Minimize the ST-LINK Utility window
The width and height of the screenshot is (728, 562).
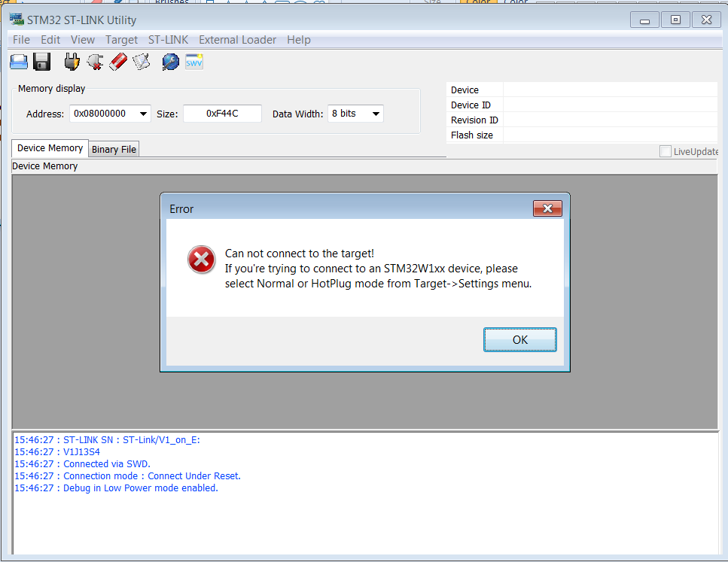tap(644, 20)
